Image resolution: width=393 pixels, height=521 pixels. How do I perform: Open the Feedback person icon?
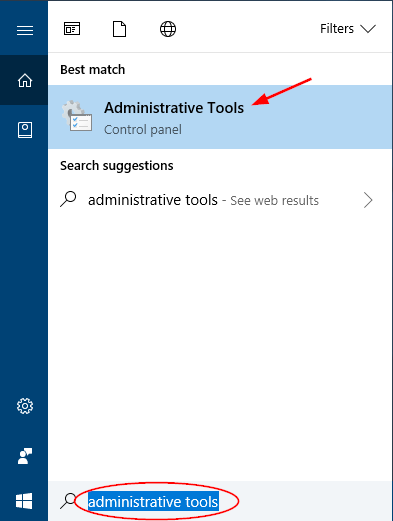tap(25, 456)
